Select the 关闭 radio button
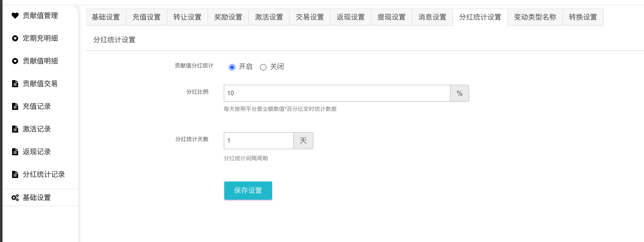The width and height of the screenshot is (644, 242). [x=263, y=67]
